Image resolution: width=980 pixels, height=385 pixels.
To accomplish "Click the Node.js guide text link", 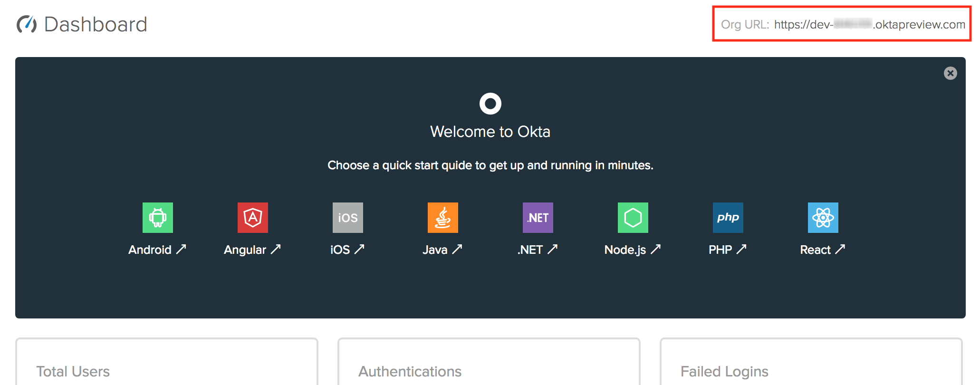I will [x=632, y=250].
